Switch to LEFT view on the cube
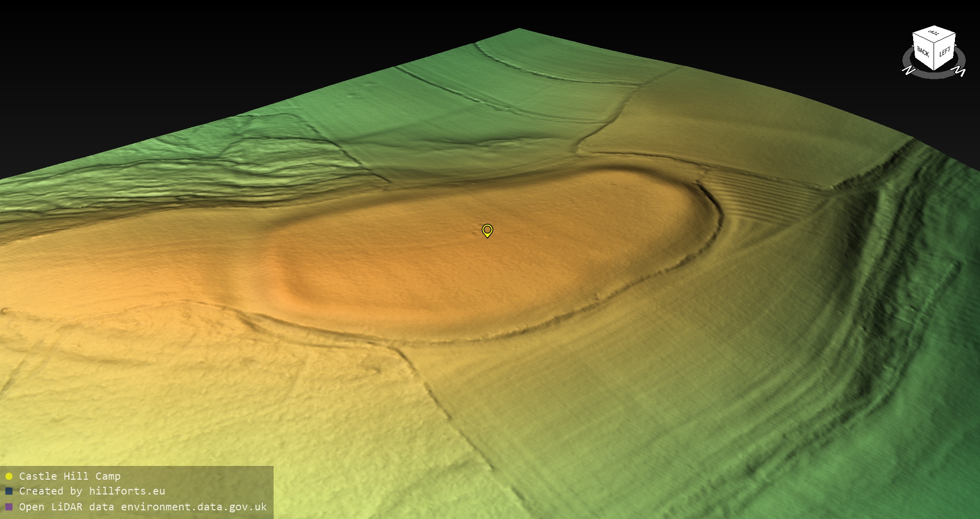 click(x=945, y=52)
